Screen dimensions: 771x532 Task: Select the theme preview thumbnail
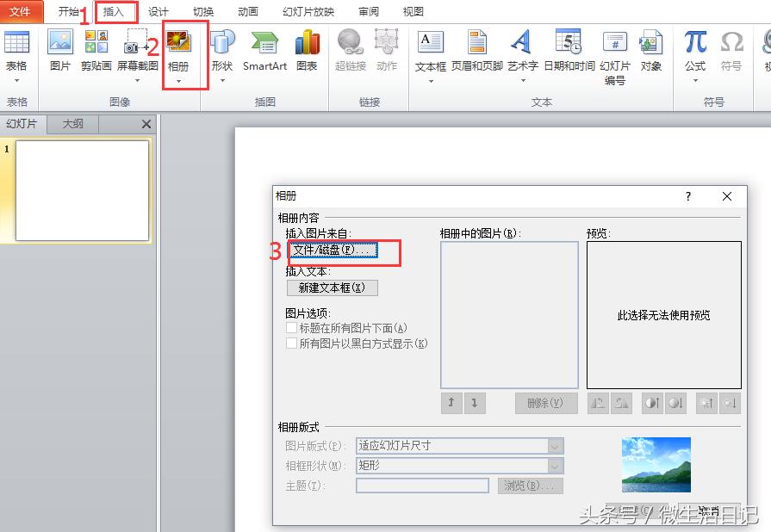point(656,465)
